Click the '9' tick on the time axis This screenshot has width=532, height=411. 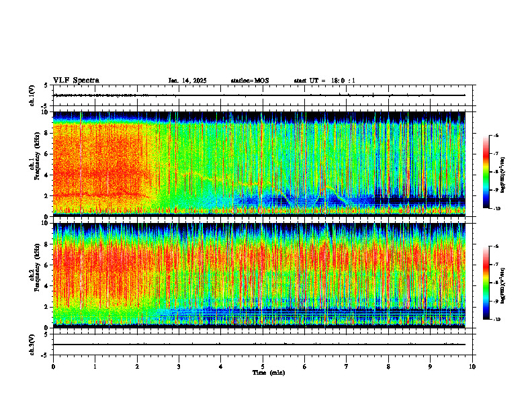pyautogui.click(x=430, y=367)
